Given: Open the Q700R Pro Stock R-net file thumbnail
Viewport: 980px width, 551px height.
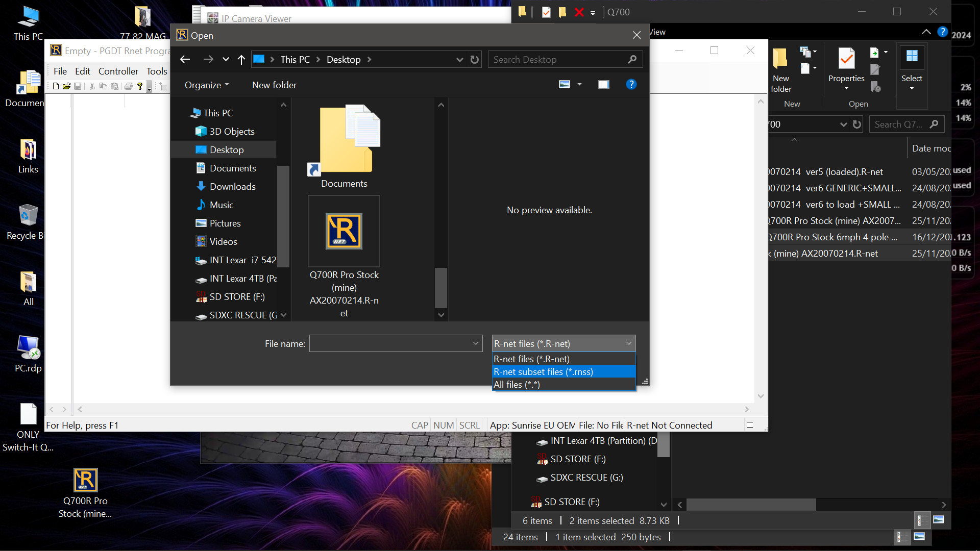Looking at the screenshot, I should pyautogui.click(x=344, y=231).
